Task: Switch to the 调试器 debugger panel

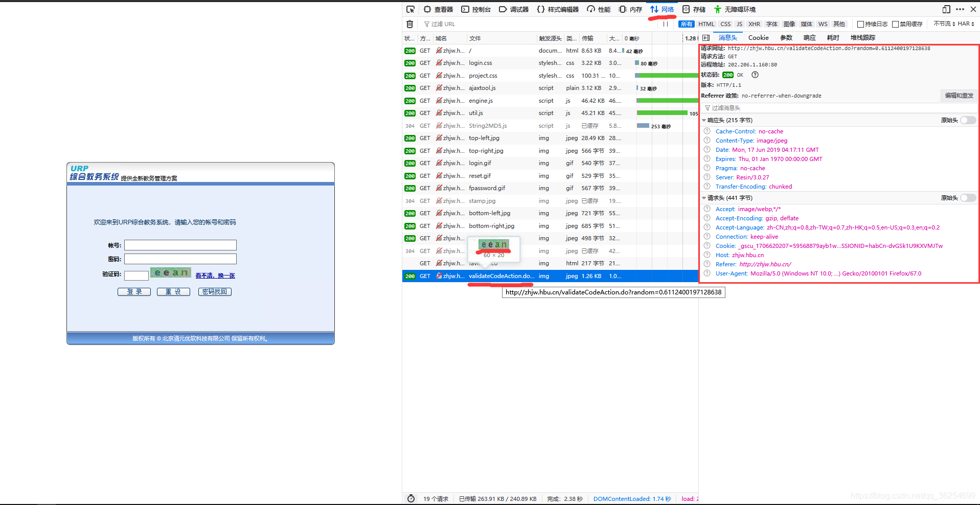Action: 514,9
